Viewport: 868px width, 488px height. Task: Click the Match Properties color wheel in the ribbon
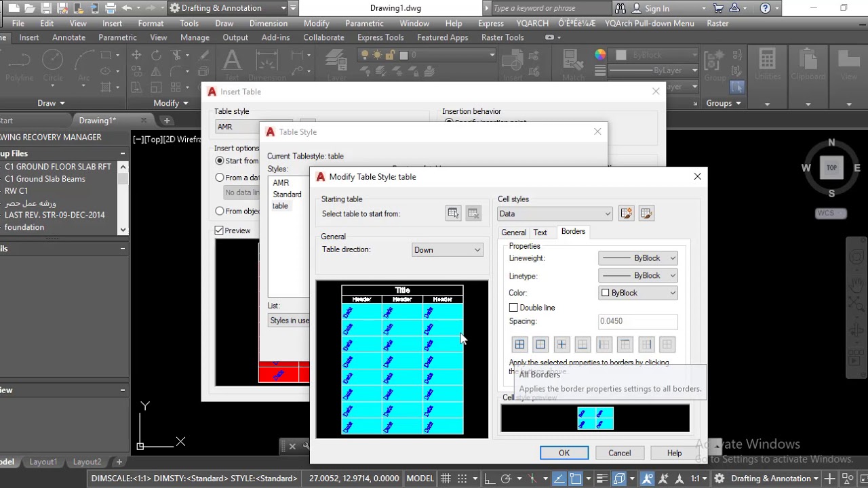(x=600, y=55)
